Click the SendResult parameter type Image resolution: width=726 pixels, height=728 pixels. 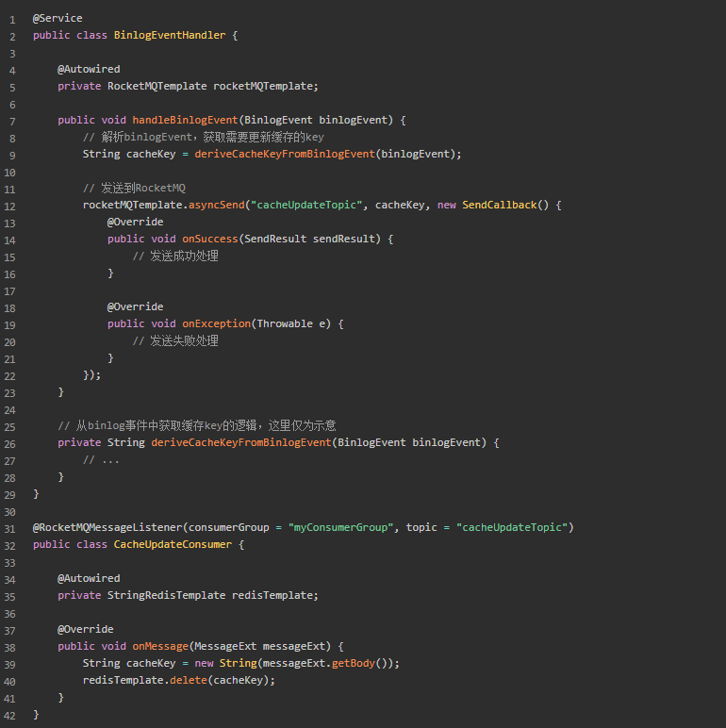(x=275, y=240)
